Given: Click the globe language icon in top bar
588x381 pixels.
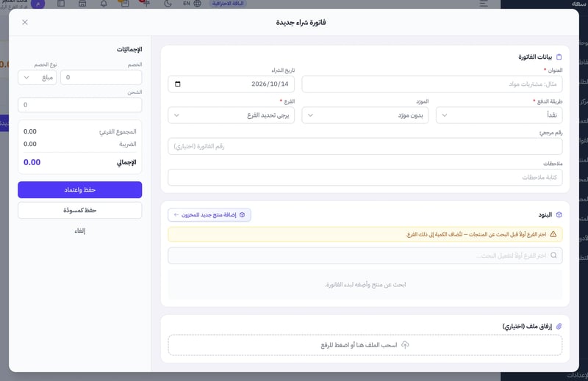Looking at the screenshot, I should coord(197,4).
